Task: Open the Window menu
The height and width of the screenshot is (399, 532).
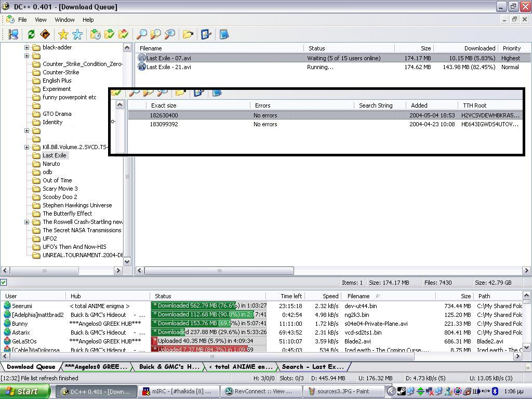Action: click(64, 20)
